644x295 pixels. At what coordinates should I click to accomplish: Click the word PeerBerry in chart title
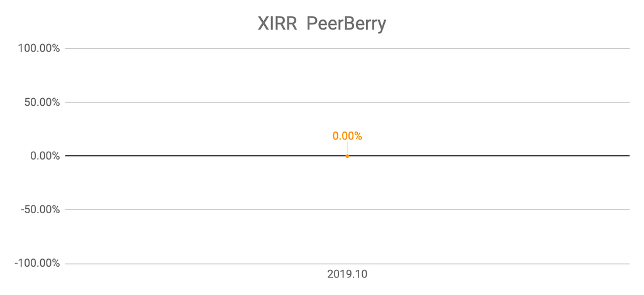[x=347, y=25]
